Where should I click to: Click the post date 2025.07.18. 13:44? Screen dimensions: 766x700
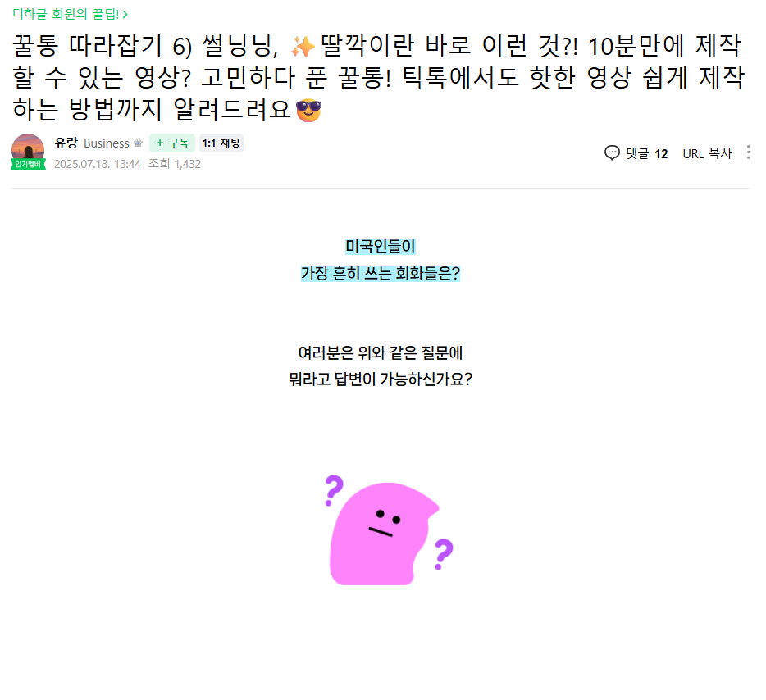(x=98, y=164)
